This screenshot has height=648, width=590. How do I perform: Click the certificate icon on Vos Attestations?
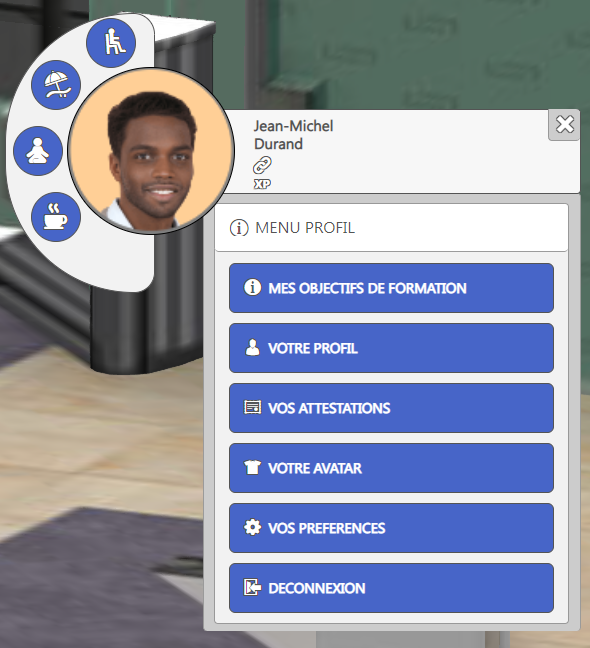click(x=252, y=407)
